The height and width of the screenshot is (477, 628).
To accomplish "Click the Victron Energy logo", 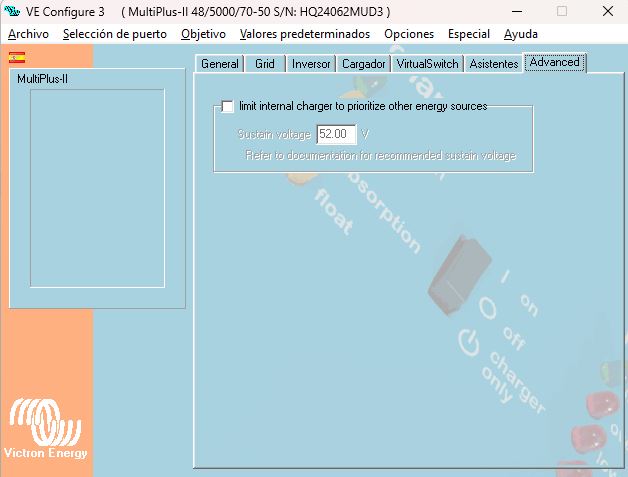I will click(x=45, y=429).
